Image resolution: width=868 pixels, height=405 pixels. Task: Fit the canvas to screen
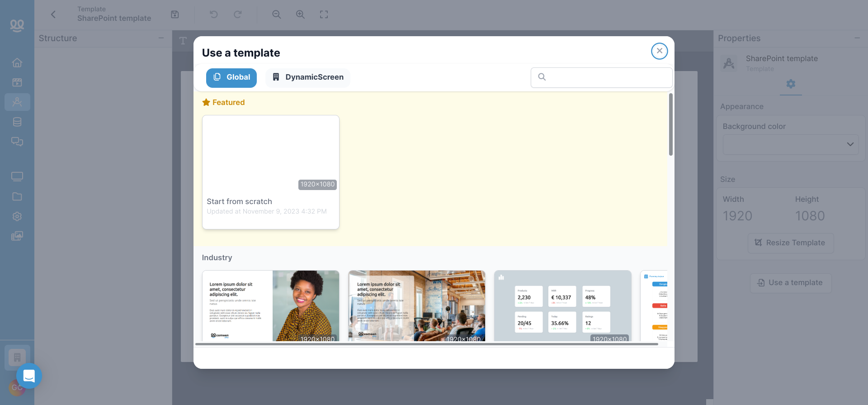[324, 14]
